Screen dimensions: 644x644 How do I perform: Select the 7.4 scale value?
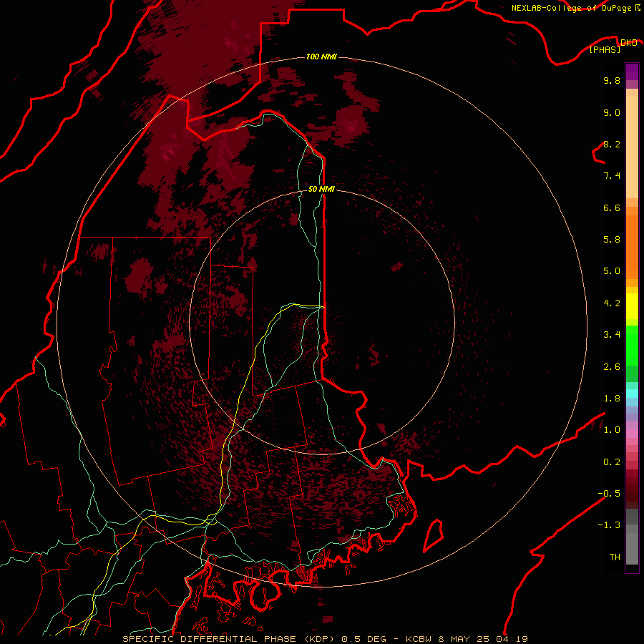tap(612, 176)
